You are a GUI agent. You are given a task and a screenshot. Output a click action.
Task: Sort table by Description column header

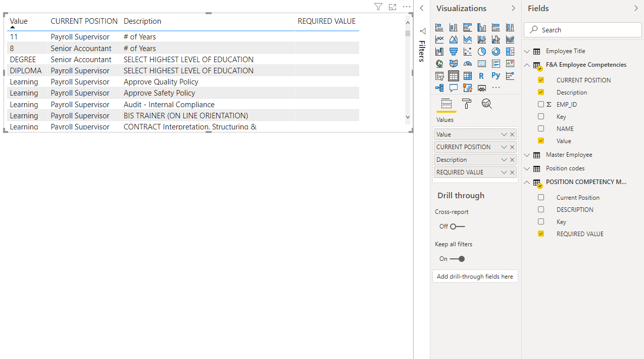click(x=142, y=21)
